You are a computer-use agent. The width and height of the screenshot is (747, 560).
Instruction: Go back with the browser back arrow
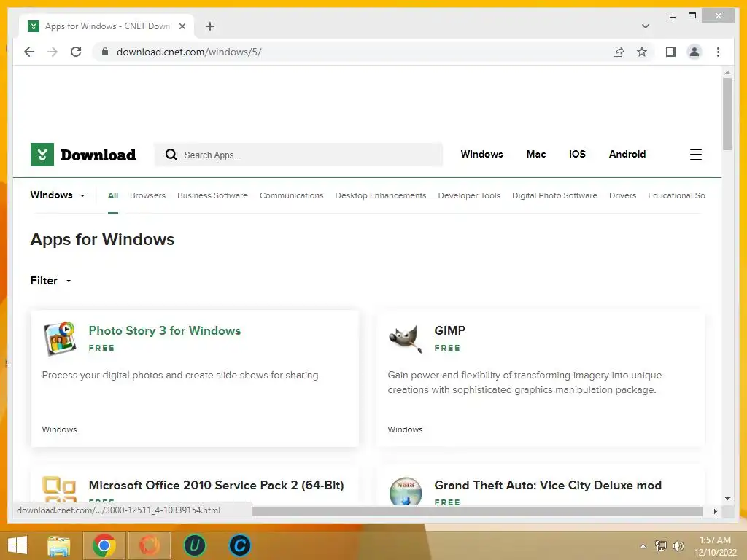29,52
